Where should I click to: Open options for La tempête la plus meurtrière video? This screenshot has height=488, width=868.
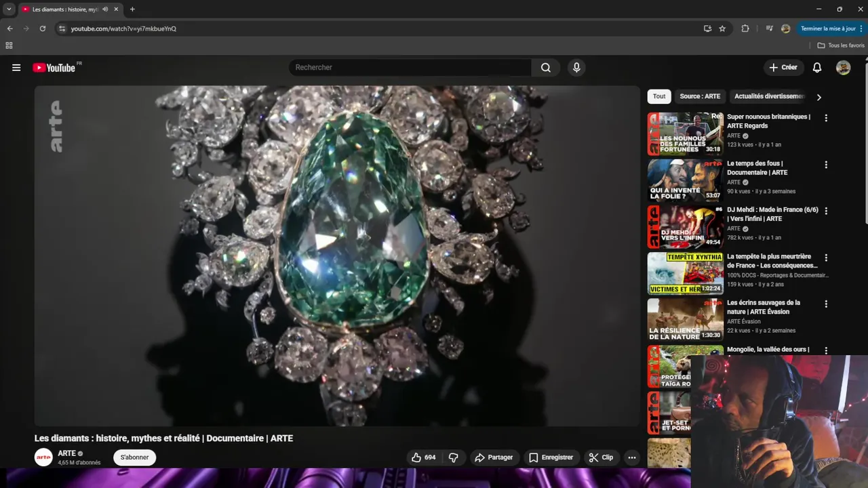(x=826, y=258)
